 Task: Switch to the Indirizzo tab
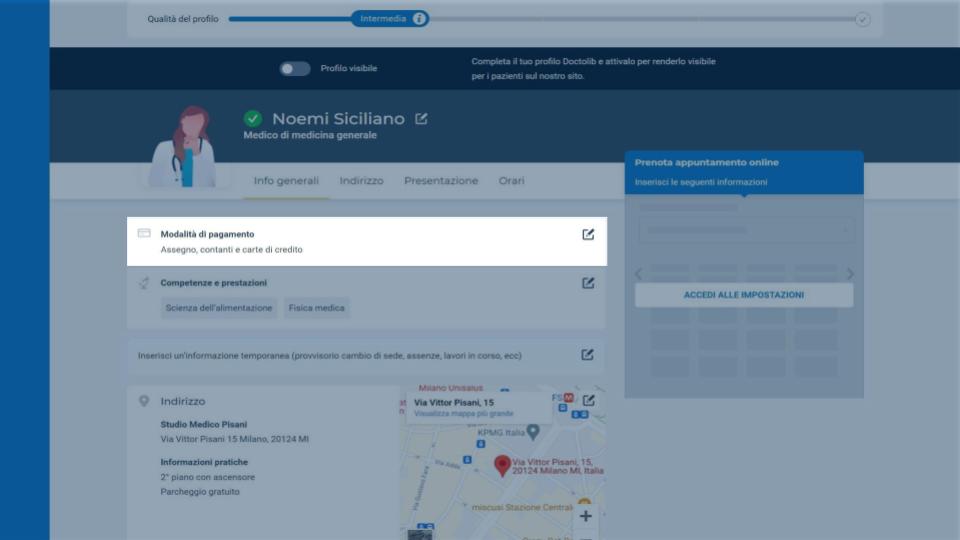(x=361, y=181)
